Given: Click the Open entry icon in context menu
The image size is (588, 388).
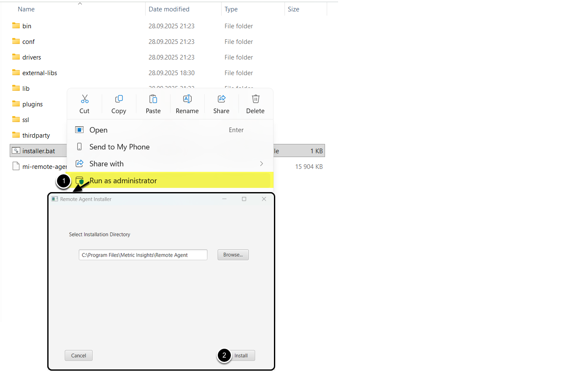Looking at the screenshot, I should click(x=79, y=130).
